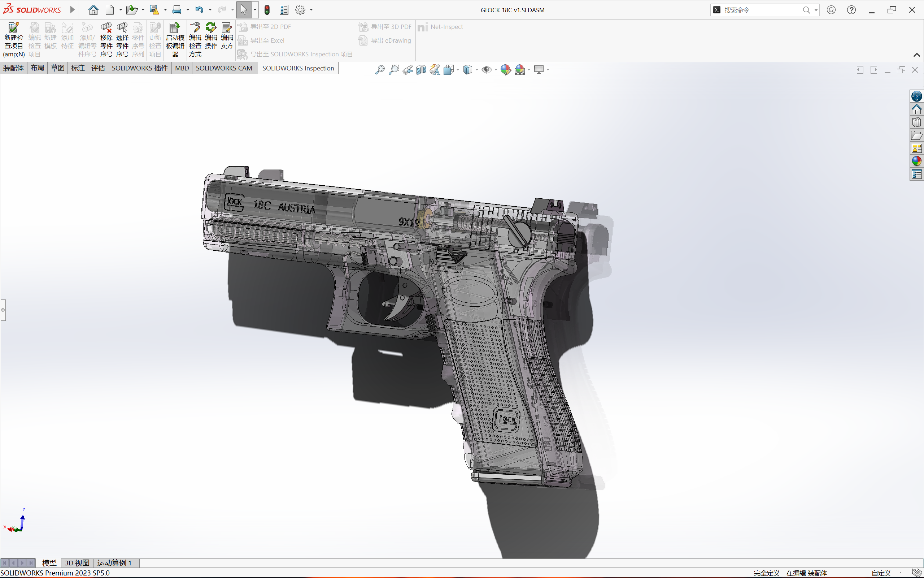Open the Help question mark icon
The image size is (924, 578).
[x=851, y=10]
